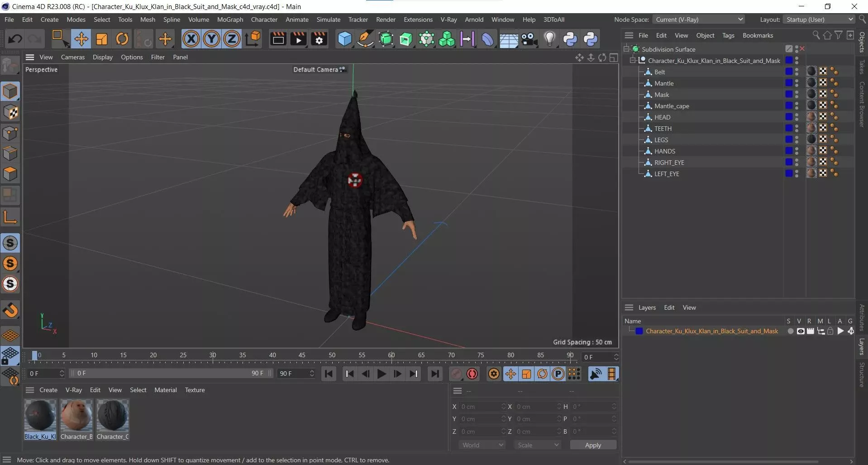
Task: Toggle Z axis lock
Action: (x=232, y=39)
